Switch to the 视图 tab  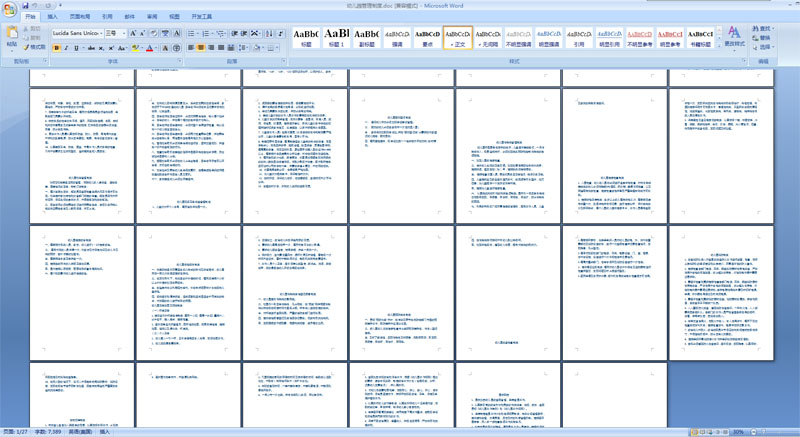(174, 17)
